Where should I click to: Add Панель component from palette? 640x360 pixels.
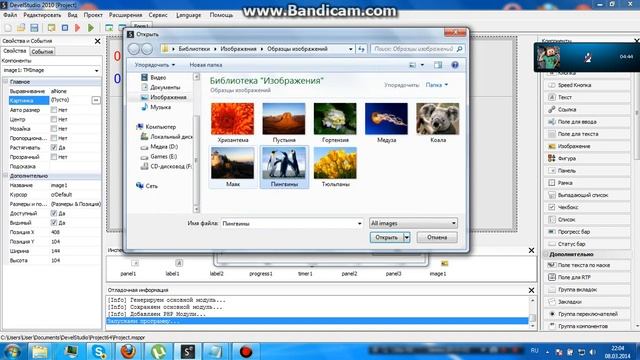tap(587, 171)
